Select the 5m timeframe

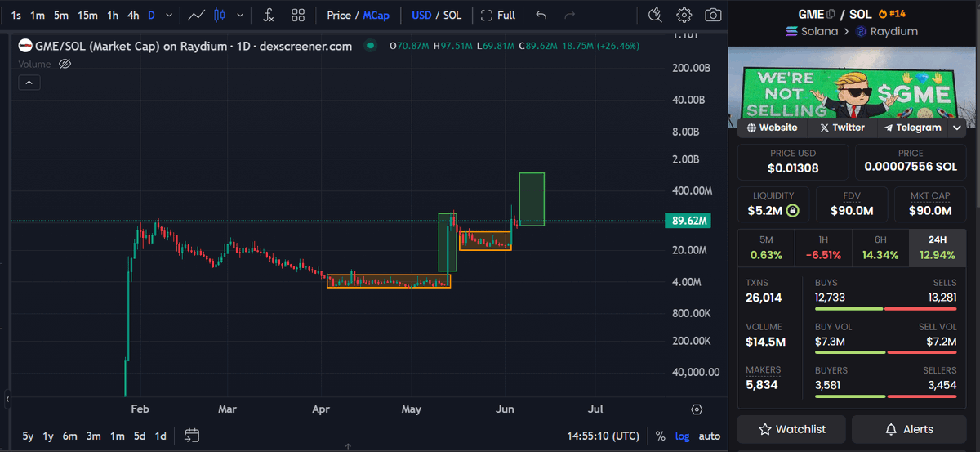61,15
